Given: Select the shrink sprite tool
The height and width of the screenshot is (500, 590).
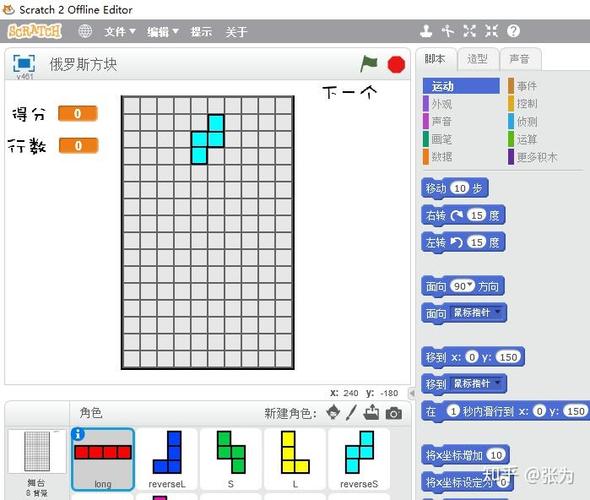Looking at the screenshot, I should click(491, 31).
